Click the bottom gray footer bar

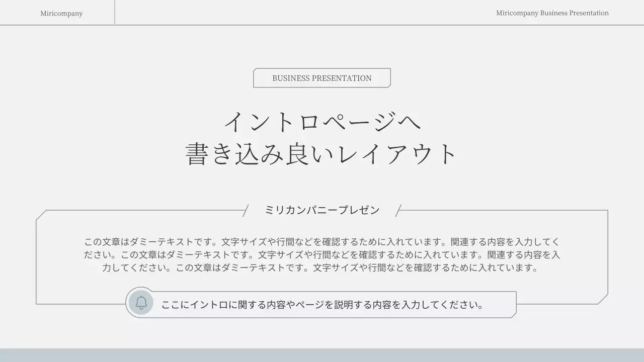[x=322, y=356]
